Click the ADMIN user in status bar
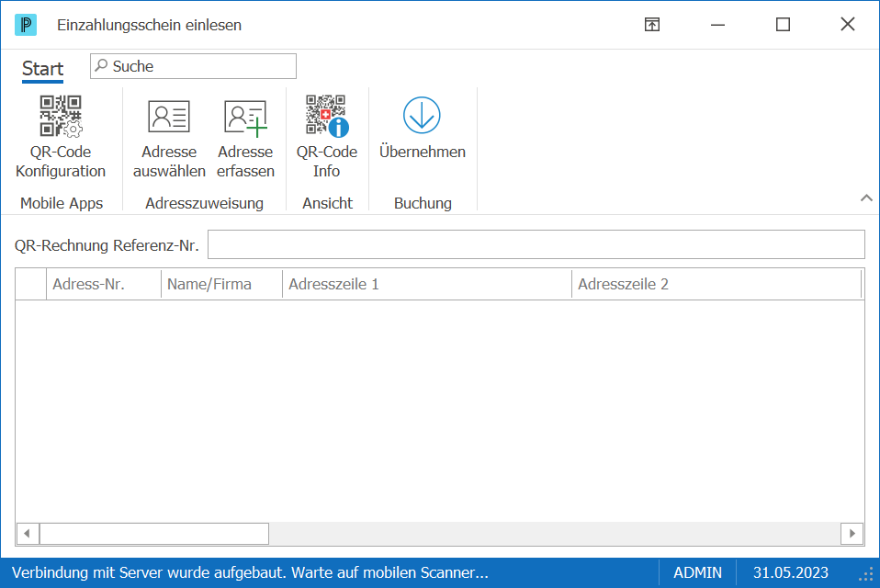This screenshot has height=588, width=880. coord(697,572)
